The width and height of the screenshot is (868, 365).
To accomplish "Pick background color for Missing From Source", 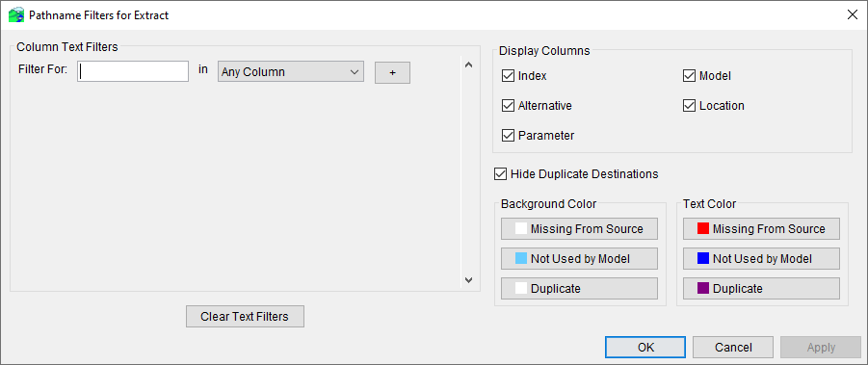I will tap(579, 229).
